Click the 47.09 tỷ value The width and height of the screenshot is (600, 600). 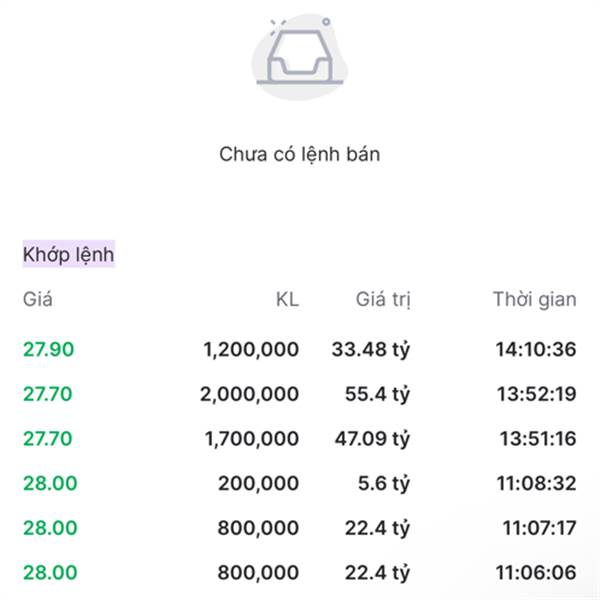tap(371, 438)
